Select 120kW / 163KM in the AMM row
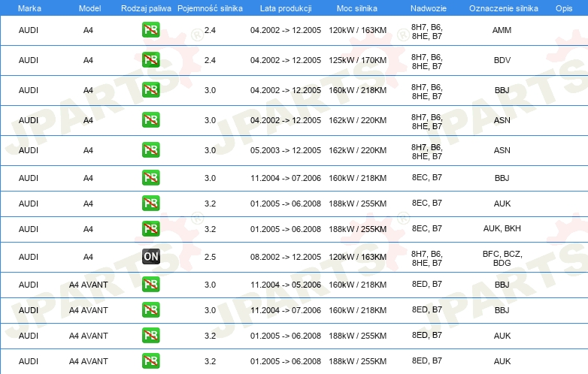 [358, 30]
